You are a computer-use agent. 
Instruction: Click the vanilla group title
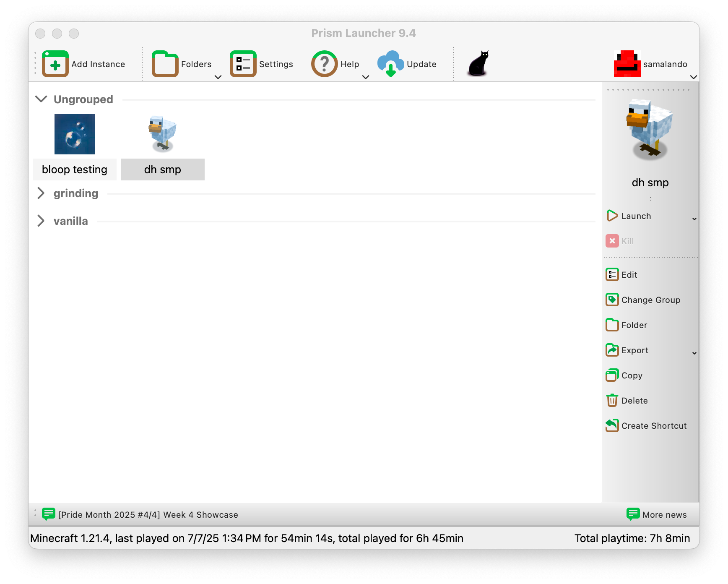click(x=71, y=221)
